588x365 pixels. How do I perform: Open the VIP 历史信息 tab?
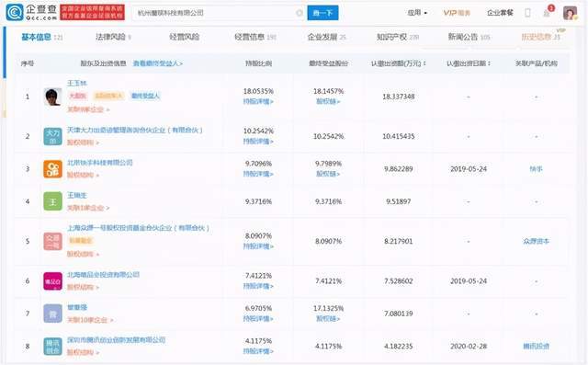click(x=541, y=37)
